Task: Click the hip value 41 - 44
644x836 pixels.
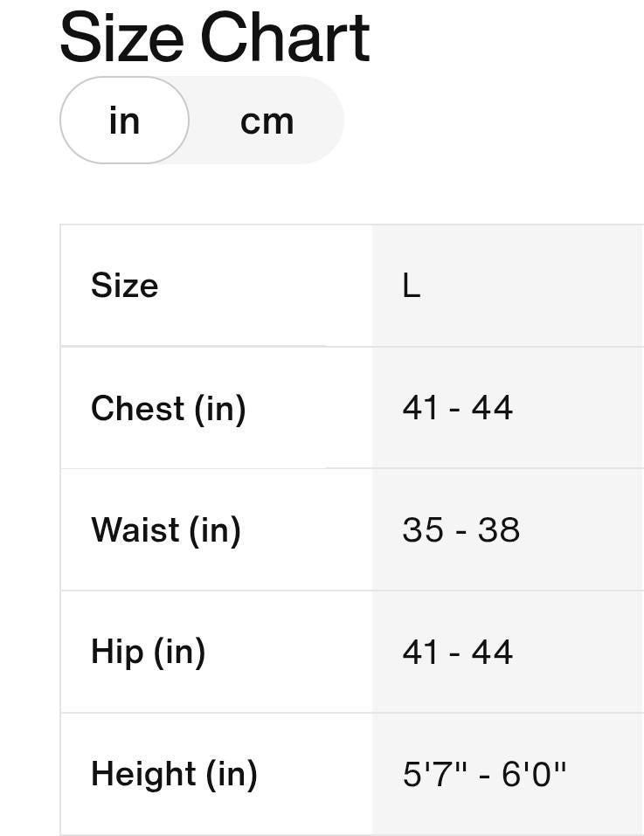Action: click(457, 652)
